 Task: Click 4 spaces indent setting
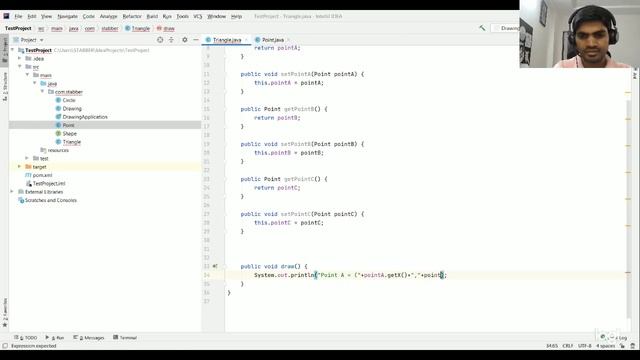point(605,346)
